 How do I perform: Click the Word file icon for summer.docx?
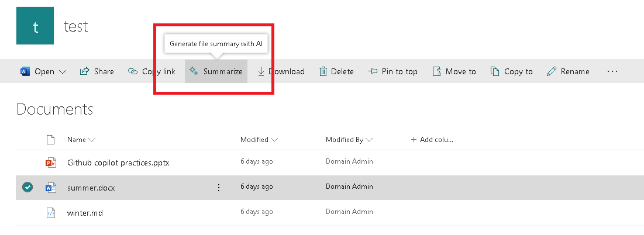tap(50, 188)
